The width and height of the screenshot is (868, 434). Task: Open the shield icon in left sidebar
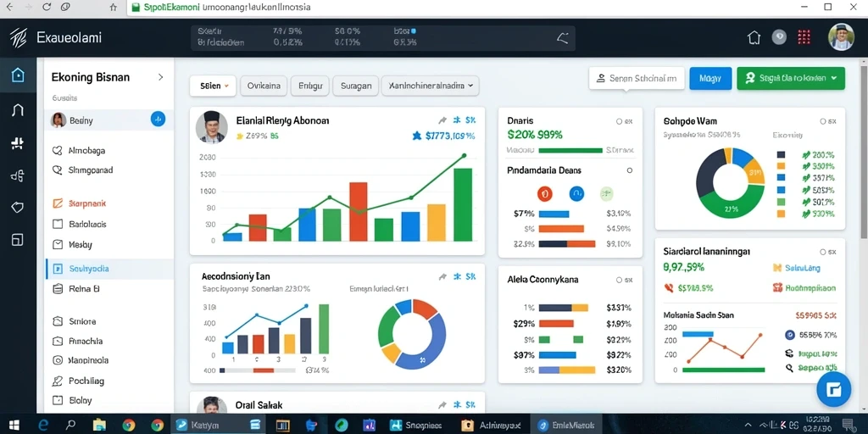18,208
